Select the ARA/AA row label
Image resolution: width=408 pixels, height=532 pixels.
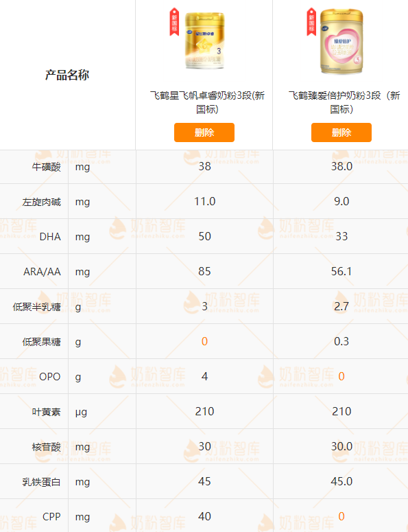(x=42, y=272)
